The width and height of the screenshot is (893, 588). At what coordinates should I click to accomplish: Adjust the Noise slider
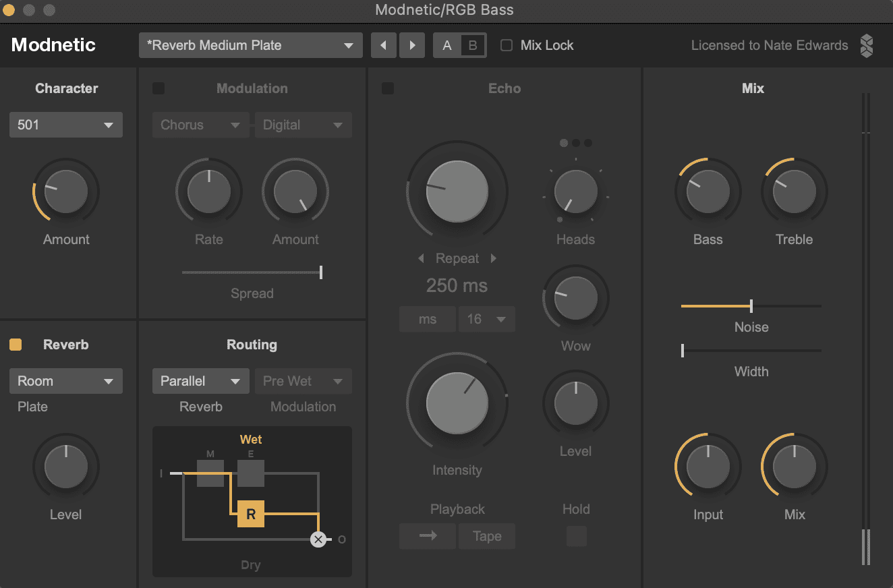click(751, 306)
